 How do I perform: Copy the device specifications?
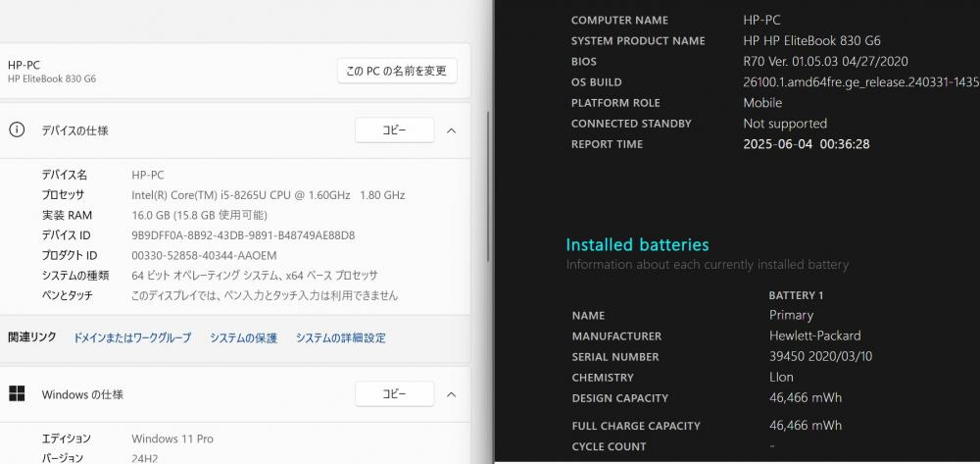pos(394,130)
